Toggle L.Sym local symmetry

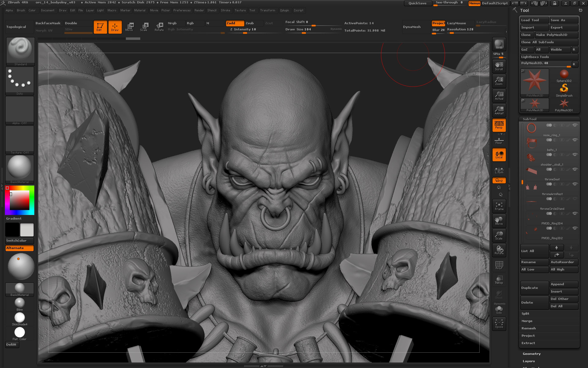point(499,170)
